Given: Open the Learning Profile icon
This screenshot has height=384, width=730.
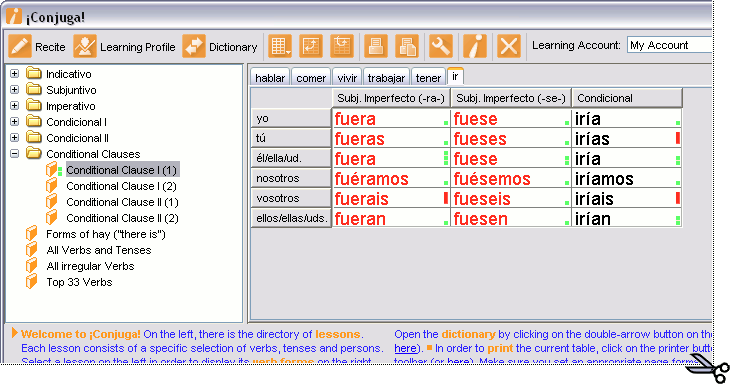Looking at the screenshot, I should click(x=85, y=46).
